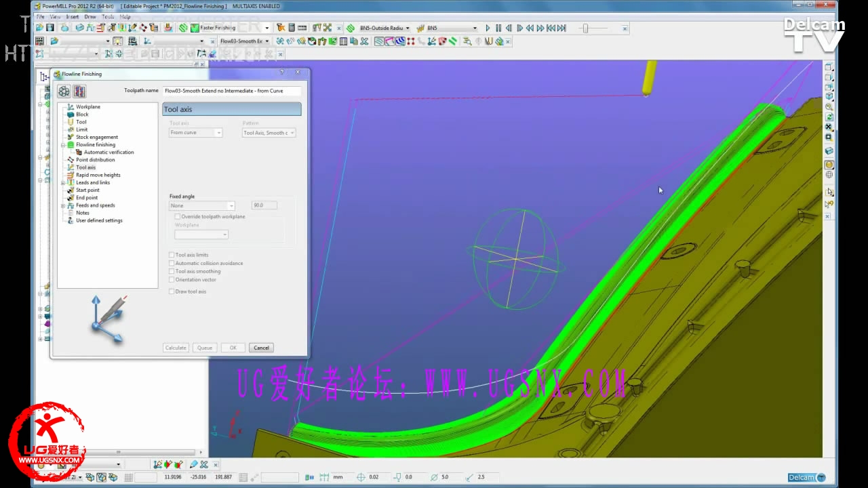Open the Draw menu
The height and width of the screenshot is (488, 868).
coord(90,16)
